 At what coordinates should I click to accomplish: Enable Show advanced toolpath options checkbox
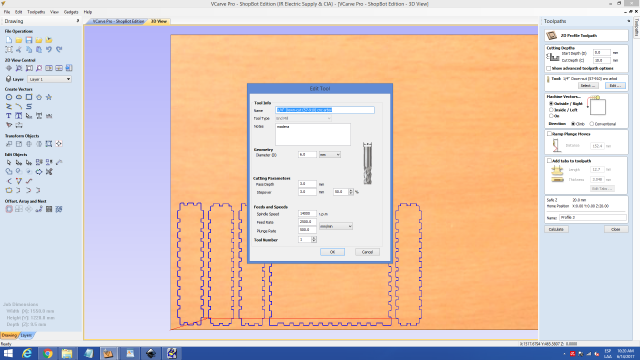[x=549, y=69]
